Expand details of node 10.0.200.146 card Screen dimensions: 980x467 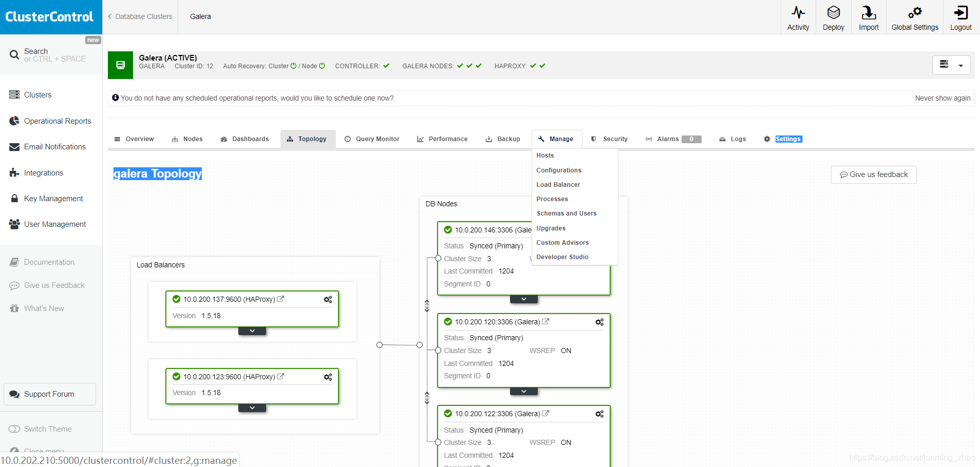524,299
